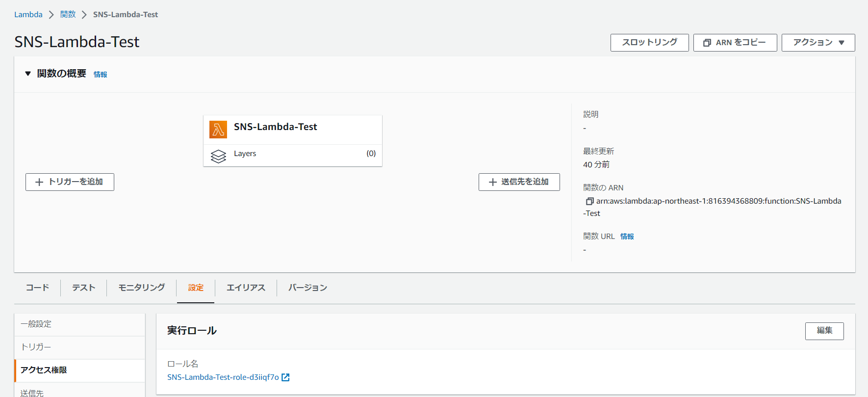Click the スロットリング button
This screenshot has width=868, height=397.
tap(649, 43)
